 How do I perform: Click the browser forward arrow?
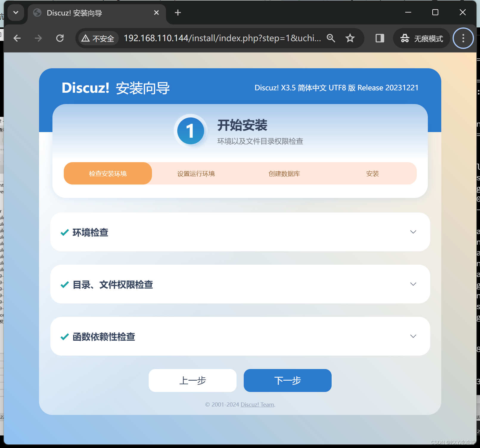(x=38, y=38)
